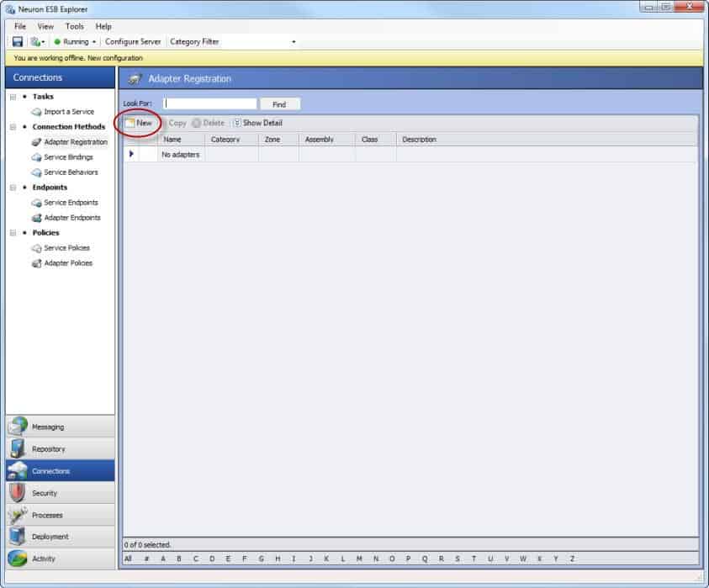Filter list by All
The width and height of the screenshot is (709, 588).
pos(129,559)
